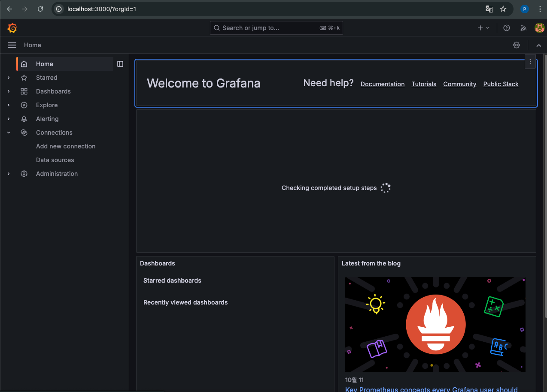
Task: Open Chrome three-dot menu
Action: click(x=540, y=9)
